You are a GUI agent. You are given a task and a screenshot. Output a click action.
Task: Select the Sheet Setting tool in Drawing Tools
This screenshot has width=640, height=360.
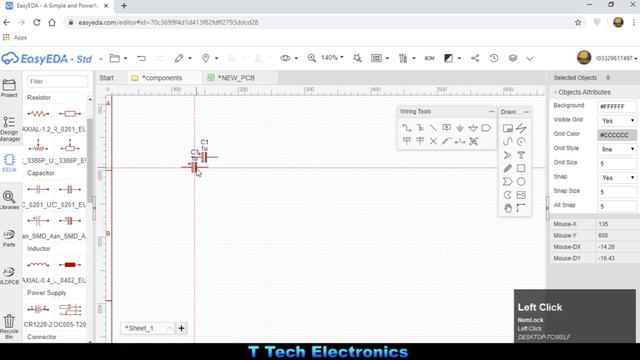point(507,128)
